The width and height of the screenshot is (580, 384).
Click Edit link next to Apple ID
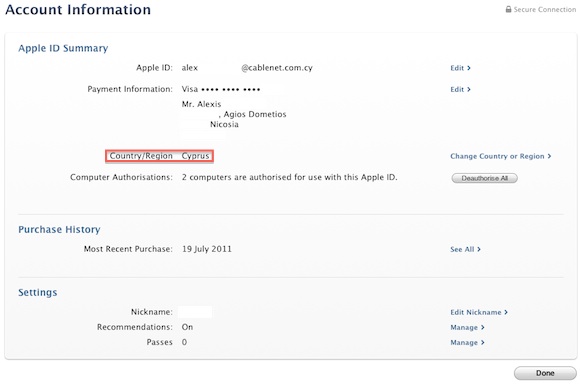click(460, 68)
